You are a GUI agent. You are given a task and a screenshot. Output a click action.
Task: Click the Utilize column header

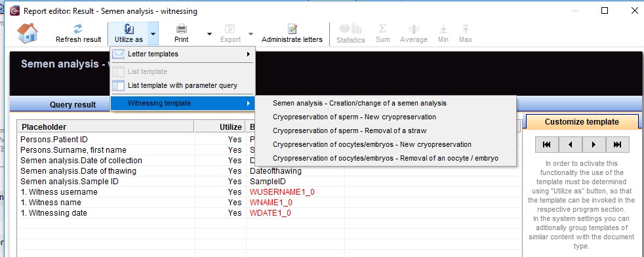click(220, 127)
